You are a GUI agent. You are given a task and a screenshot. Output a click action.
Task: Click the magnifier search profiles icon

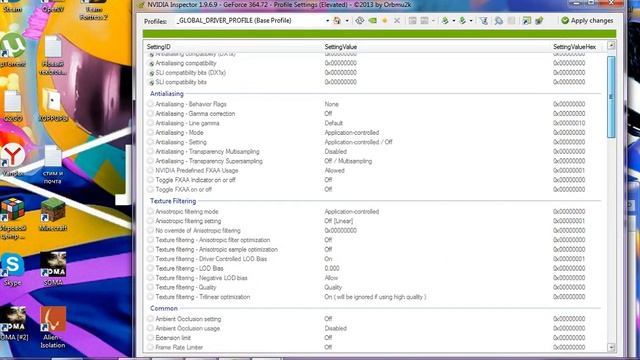pyautogui.click(x=499, y=20)
